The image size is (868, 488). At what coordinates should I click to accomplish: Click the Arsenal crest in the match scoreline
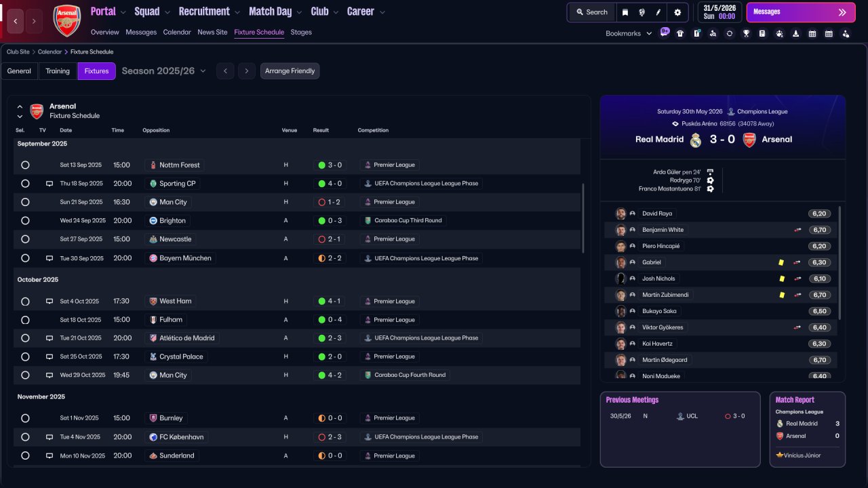[x=749, y=140]
